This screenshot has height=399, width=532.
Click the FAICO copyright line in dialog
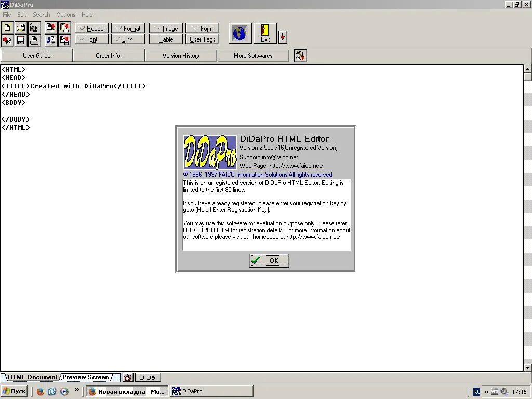pyautogui.click(x=258, y=175)
